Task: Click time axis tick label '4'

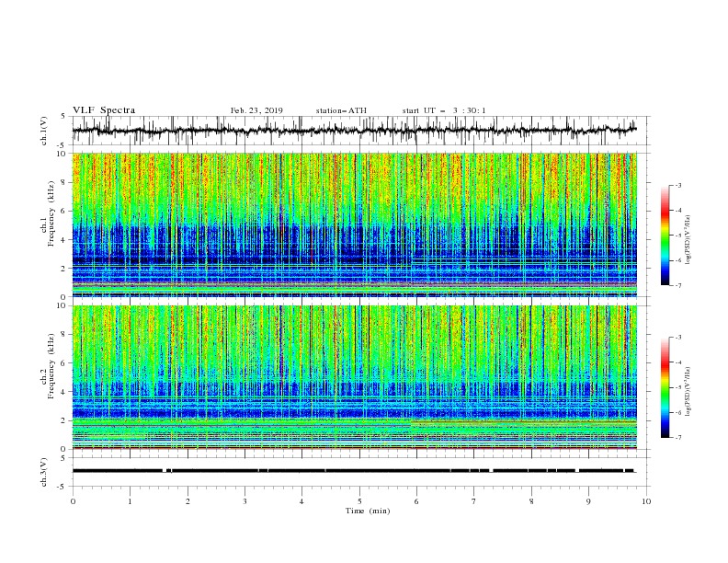Action: pos(301,501)
